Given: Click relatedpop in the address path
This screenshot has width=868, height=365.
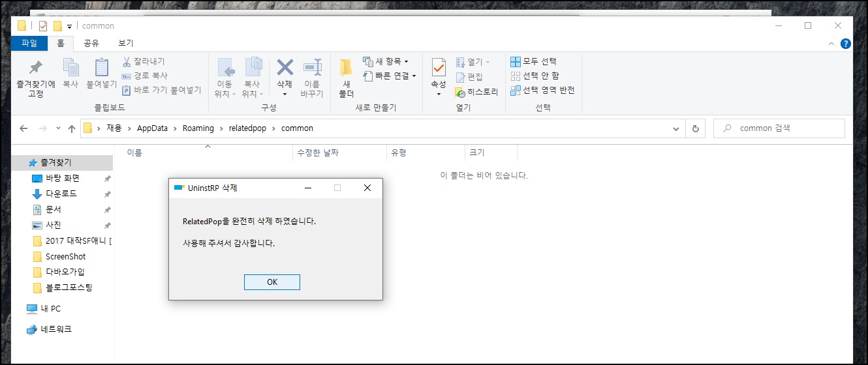Looking at the screenshot, I should [x=249, y=128].
